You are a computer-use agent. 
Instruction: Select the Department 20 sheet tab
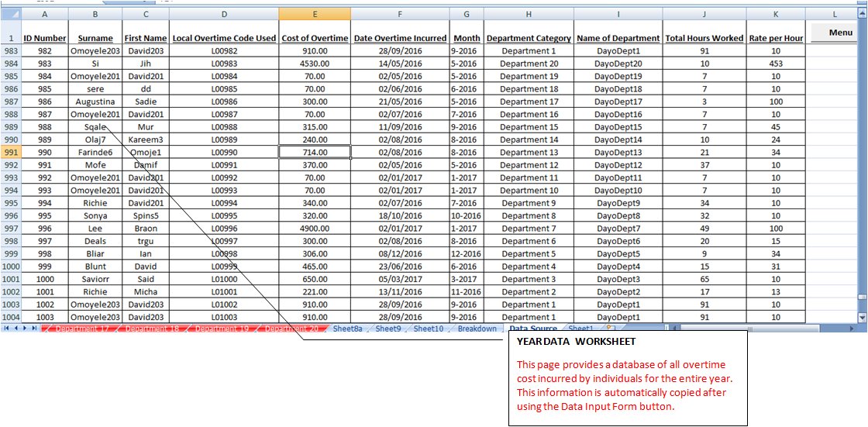[x=291, y=329]
